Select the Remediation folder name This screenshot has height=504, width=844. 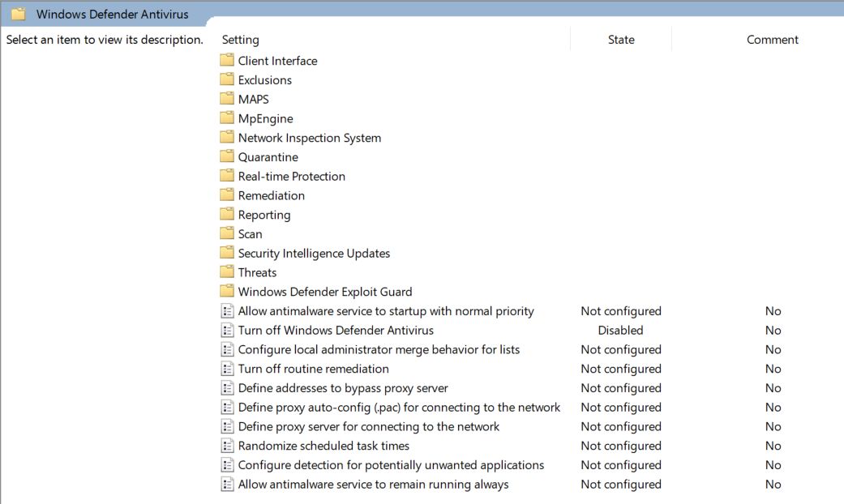click(272, 196)
